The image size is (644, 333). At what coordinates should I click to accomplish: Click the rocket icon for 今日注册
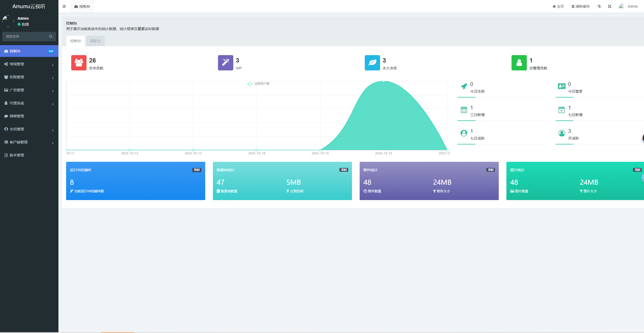point(464,87)
